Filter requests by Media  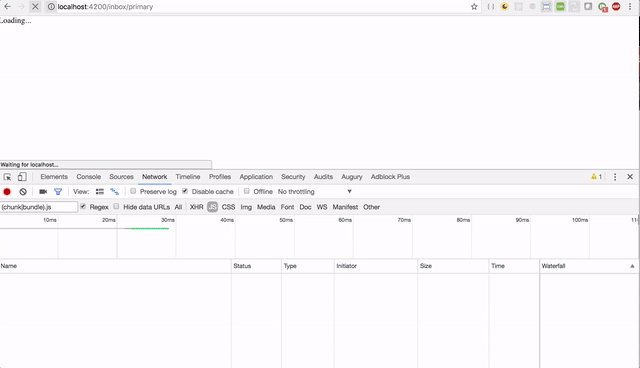point(266,207)
